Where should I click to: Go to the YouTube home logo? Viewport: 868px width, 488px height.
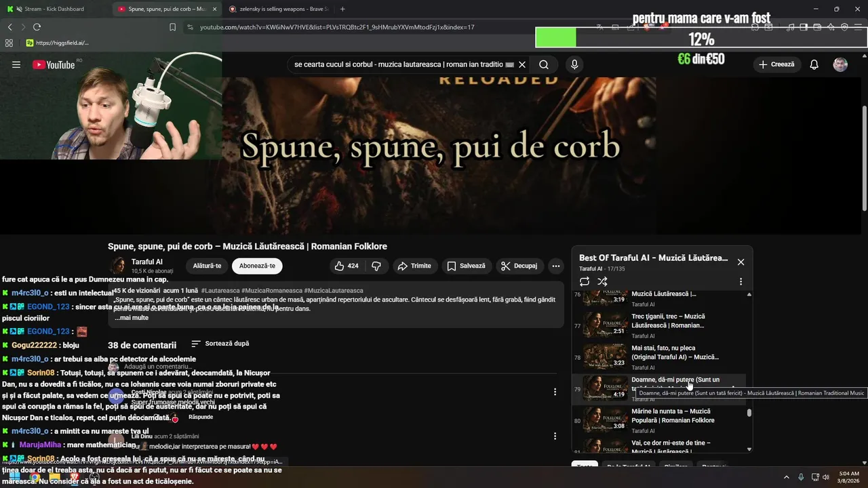[54, 64]
